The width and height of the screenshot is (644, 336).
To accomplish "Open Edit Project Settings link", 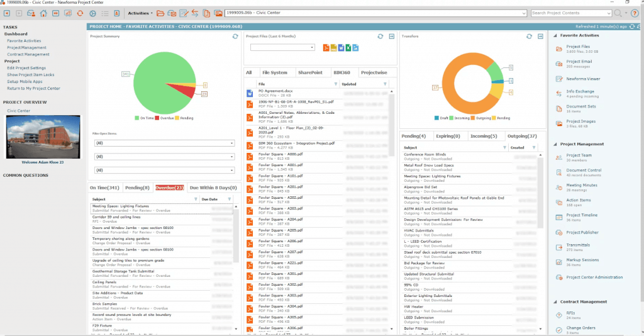I will tap(26, 68).
